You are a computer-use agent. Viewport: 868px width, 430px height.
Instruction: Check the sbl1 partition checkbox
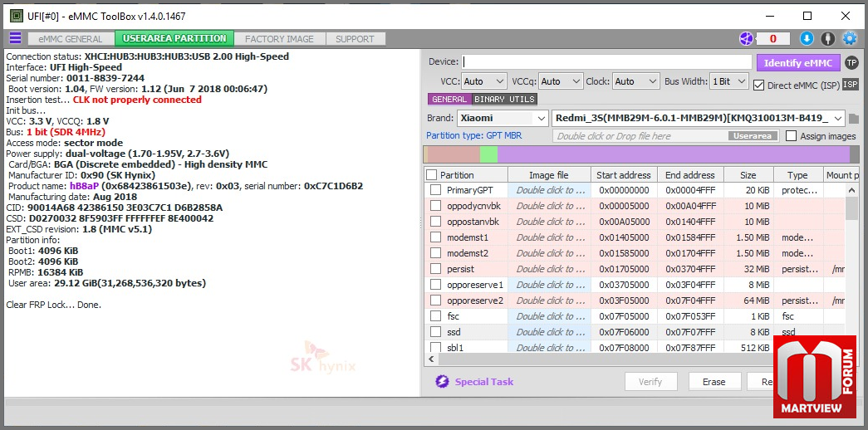pyautogui.click(x=435, y=348)
